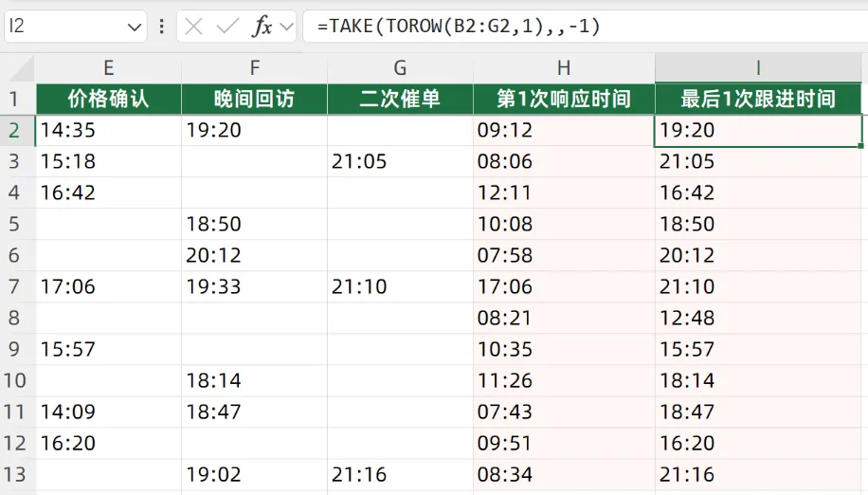Viewport: 868px width, 495px height.
Task: Select cell with 08:06
Action: [564, 161]
